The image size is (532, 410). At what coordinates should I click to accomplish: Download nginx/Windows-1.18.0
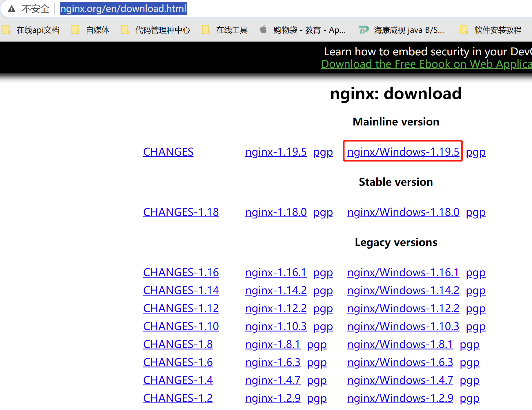tap(403, 212)
